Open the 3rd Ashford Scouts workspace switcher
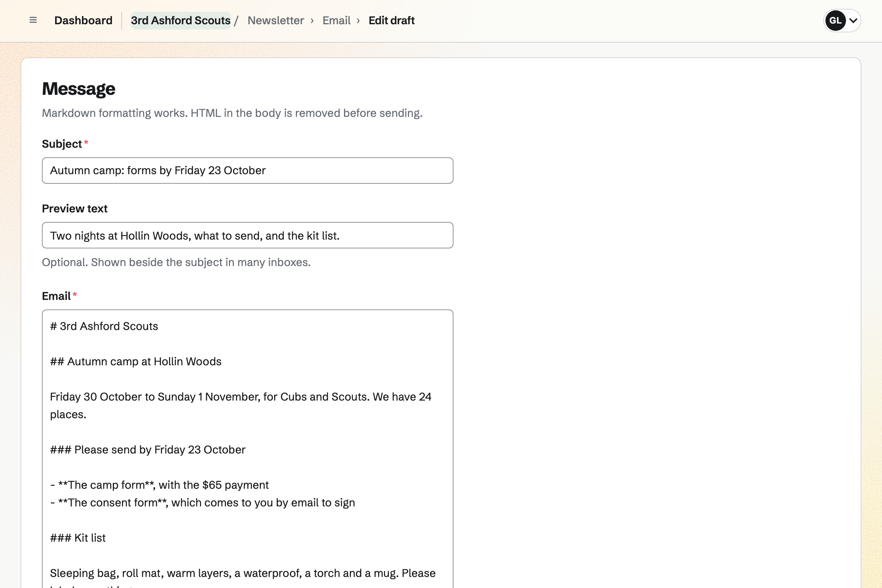Image resolution: width=882 pixels, height=588 pixels. coord(180,21)
